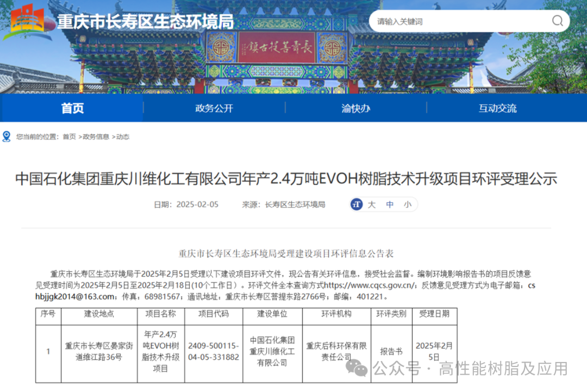The image size is (587, 392).
Task: Click the date text 2025-02-05
Action: [197, 204]
